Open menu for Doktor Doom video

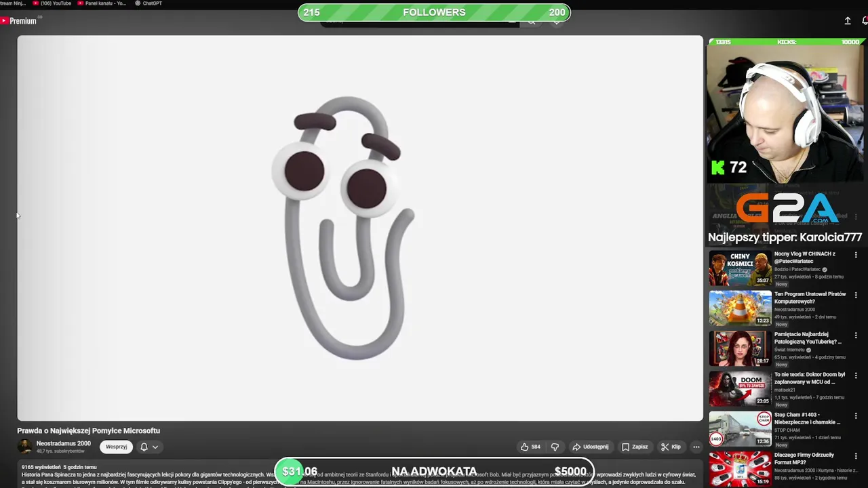856,375
